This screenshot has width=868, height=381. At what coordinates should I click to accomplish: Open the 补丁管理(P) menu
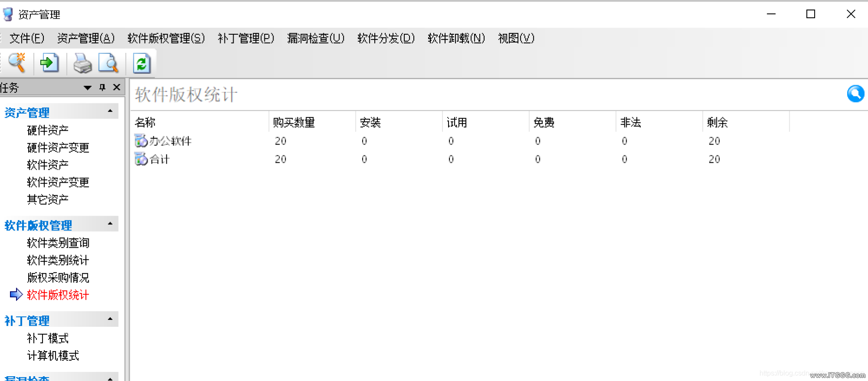[x=246, y=39]
